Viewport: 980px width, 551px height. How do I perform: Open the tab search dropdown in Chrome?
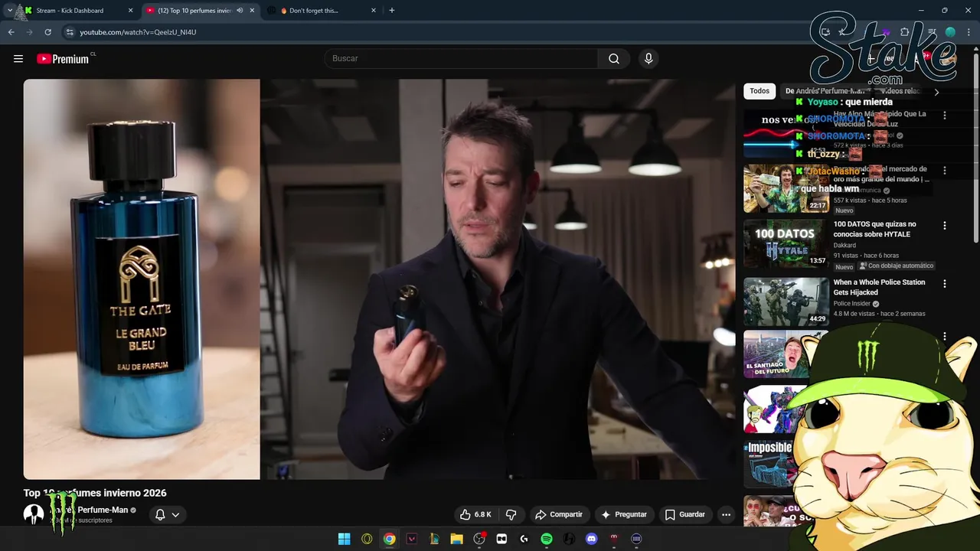9,11
